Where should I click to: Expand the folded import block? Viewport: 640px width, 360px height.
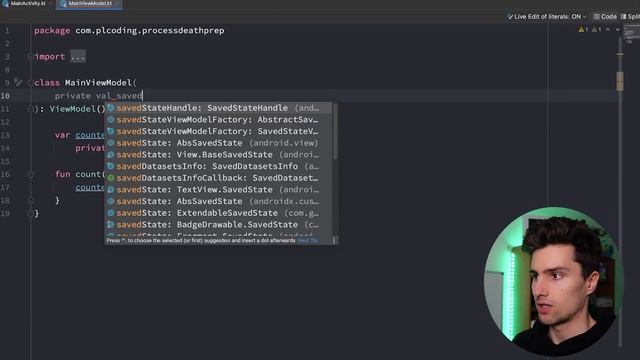click(31, 57)
